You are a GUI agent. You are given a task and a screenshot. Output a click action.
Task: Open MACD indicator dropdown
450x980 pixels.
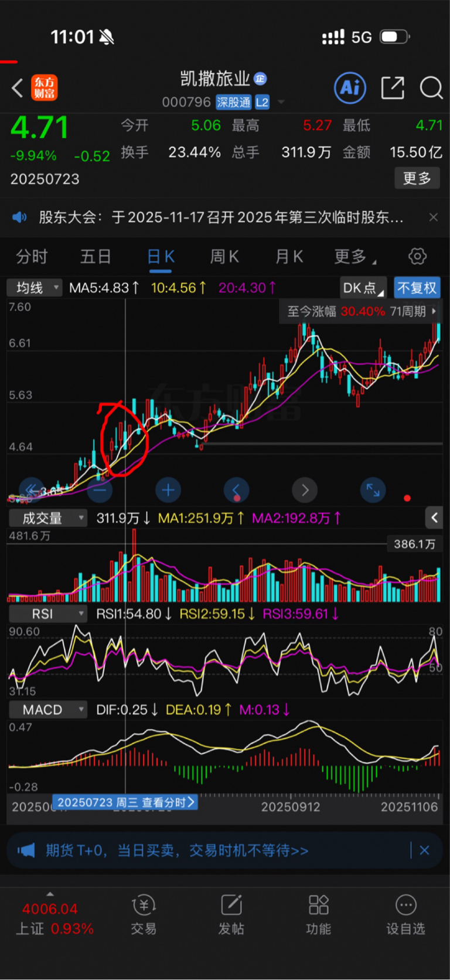coord(47,710)
